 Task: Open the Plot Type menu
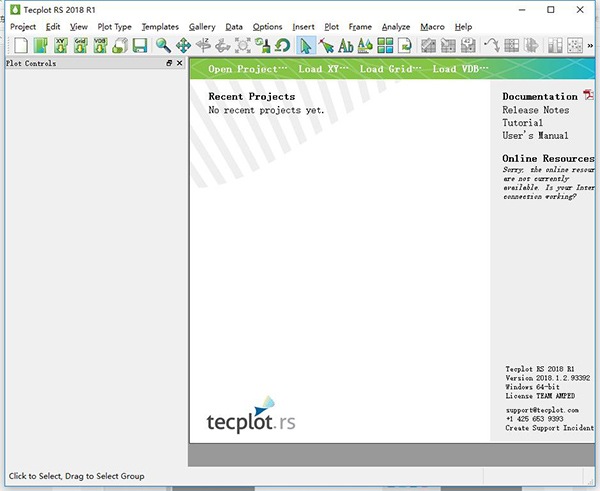pyautogui.click(x=114, y=26)
